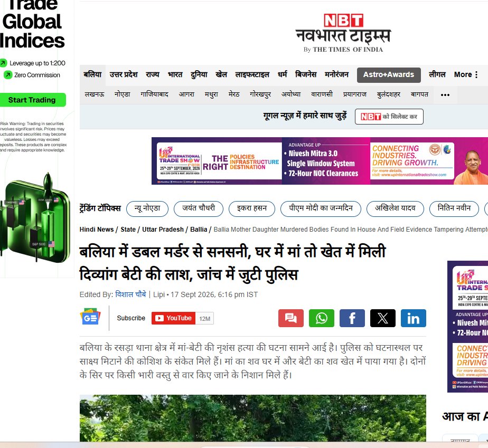
Task: Share the article on LinkedIn
Action: click(414, 318)
